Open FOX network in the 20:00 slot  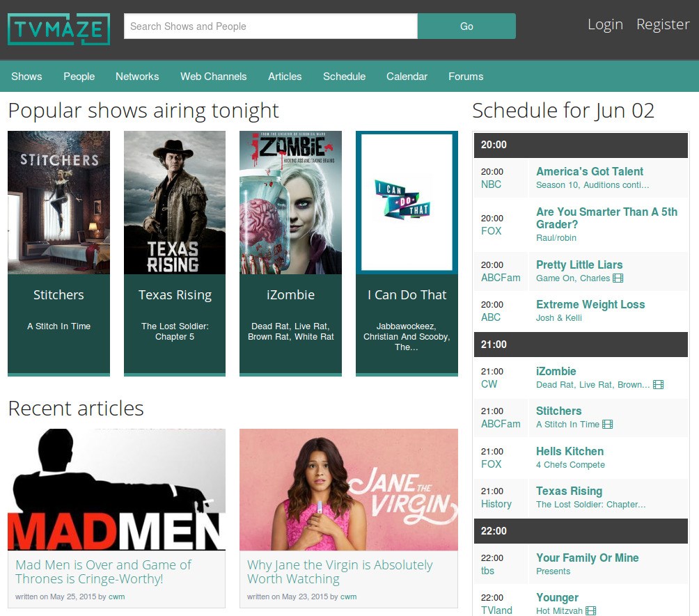[x=492, y=231]
